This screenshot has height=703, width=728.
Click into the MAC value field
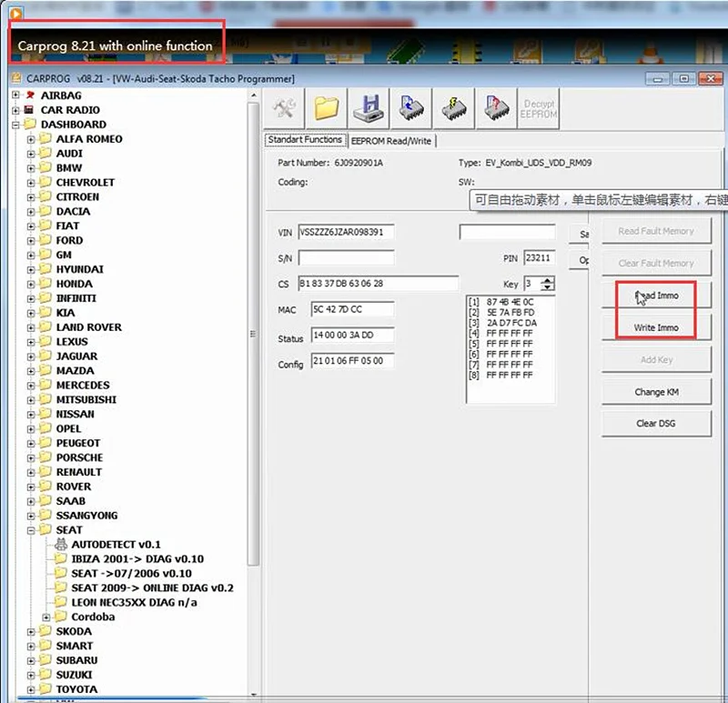click(352, 309)
